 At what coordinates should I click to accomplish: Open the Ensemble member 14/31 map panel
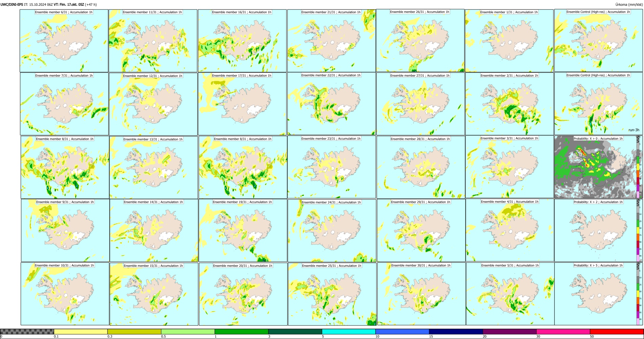pos(154,231)
